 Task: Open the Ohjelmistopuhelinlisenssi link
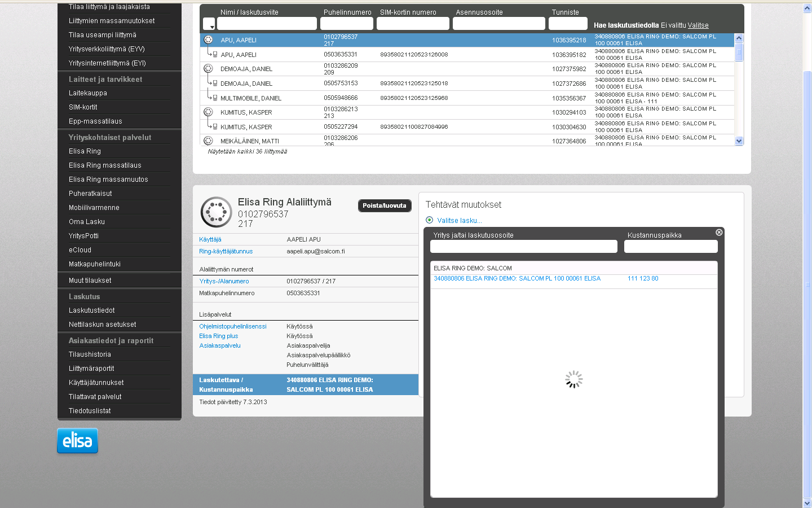[233, 326]
